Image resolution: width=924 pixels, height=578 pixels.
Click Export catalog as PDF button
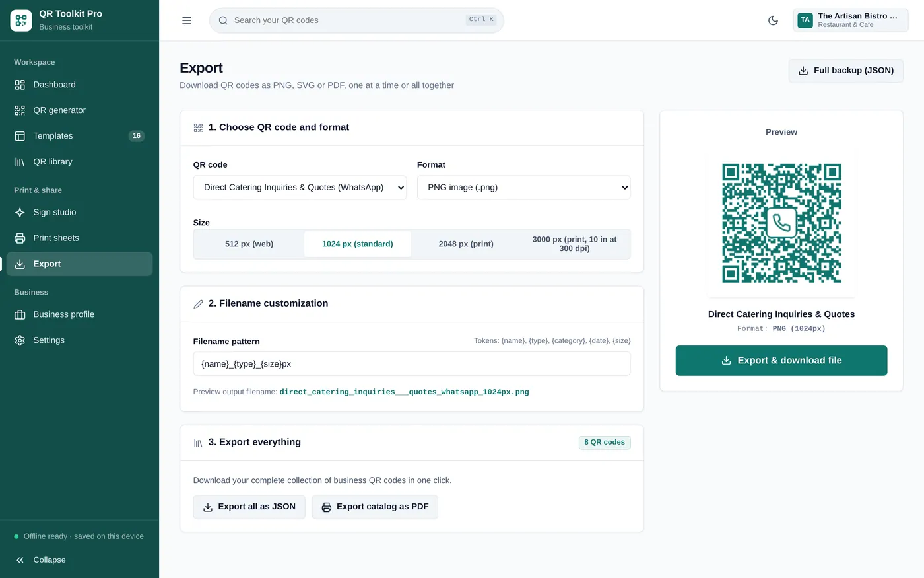[375, 507]
